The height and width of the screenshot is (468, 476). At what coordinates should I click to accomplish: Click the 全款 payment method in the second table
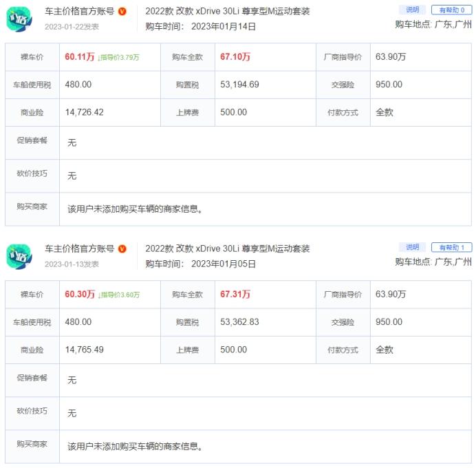385,350
